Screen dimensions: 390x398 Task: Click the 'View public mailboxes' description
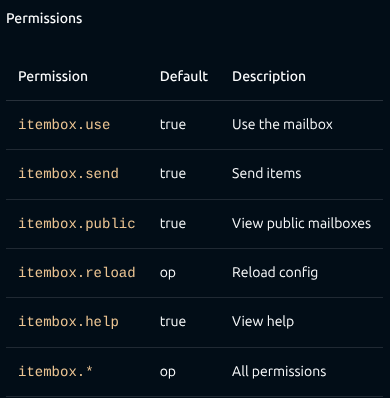(301, 223)
